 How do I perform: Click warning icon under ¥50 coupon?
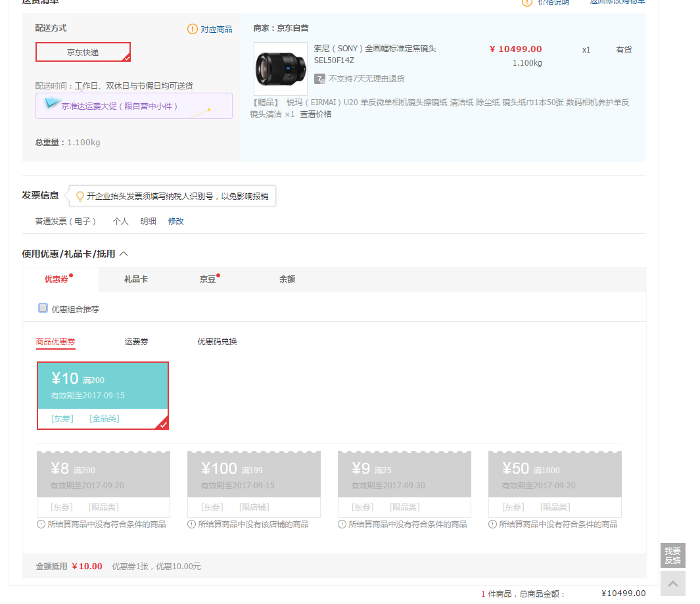coord(492,524)
